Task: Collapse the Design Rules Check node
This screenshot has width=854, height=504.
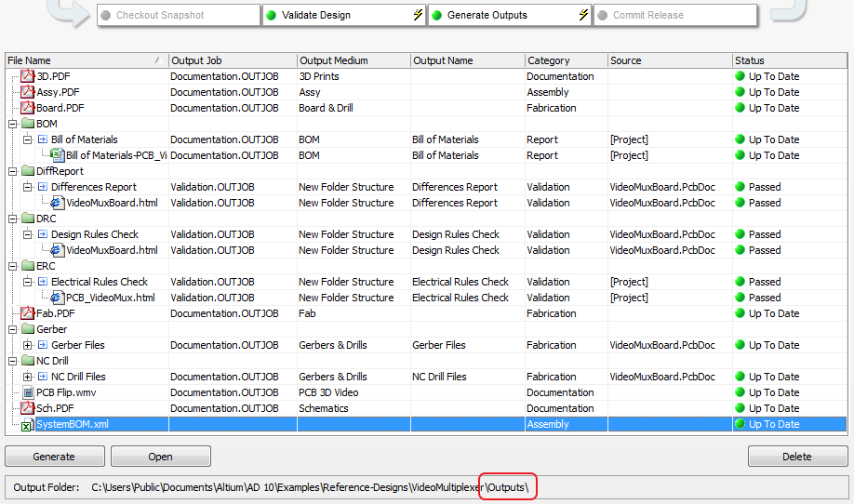Action: click(28, 234)
